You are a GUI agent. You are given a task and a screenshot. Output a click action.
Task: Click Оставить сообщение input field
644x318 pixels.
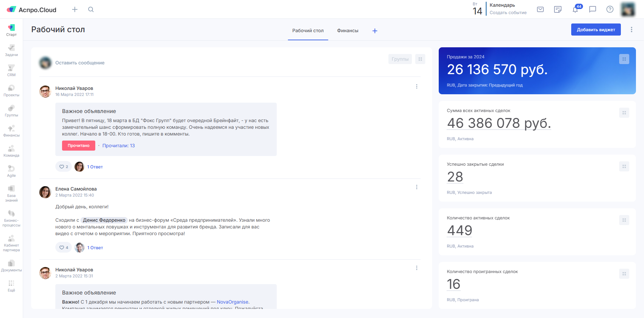coord(80,63)
